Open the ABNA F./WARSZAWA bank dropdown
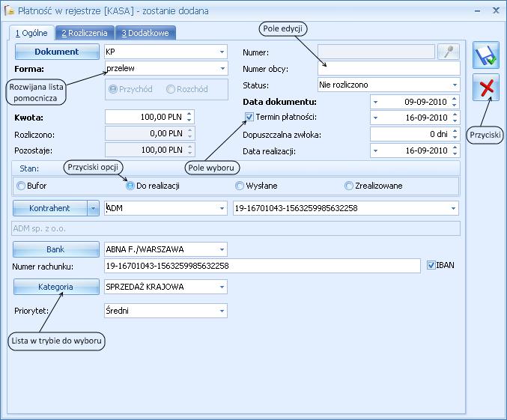Screen dimensions: 507x420 coord(222,249)
